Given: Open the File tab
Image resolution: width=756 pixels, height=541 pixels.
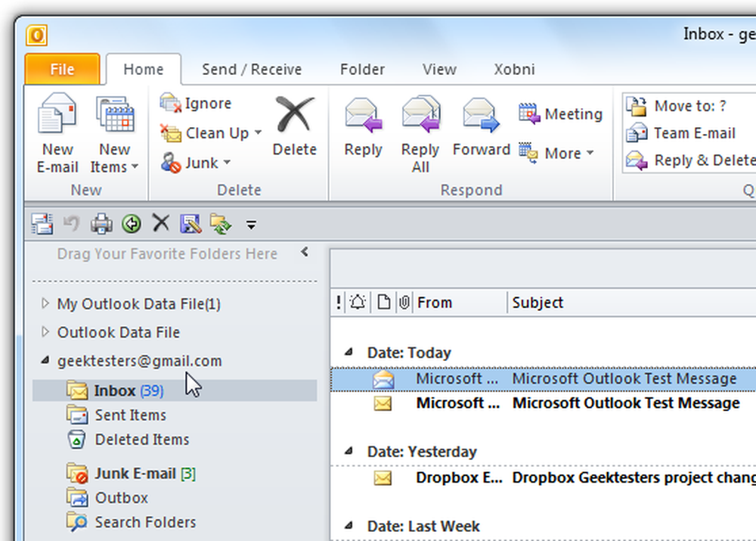Looking at the screenshot, I should (x=62, y=69).
